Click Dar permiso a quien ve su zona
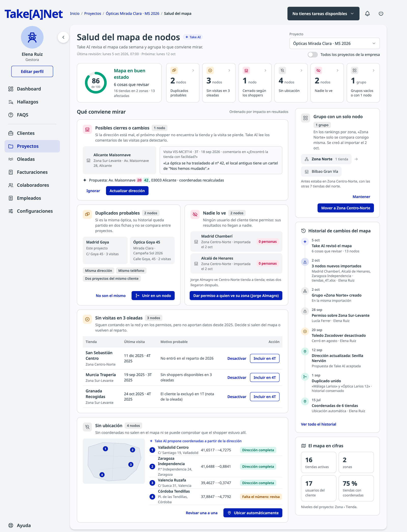 (x=236, y=296)
